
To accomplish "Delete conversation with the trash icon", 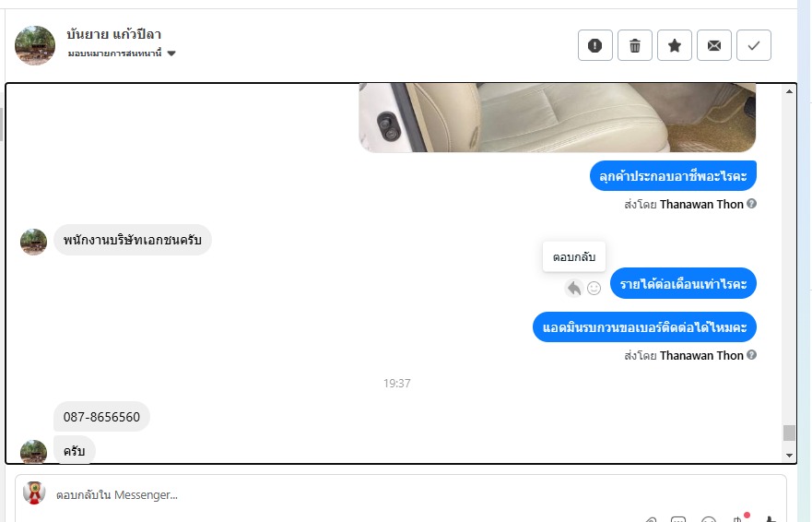I will coord(635,45).
